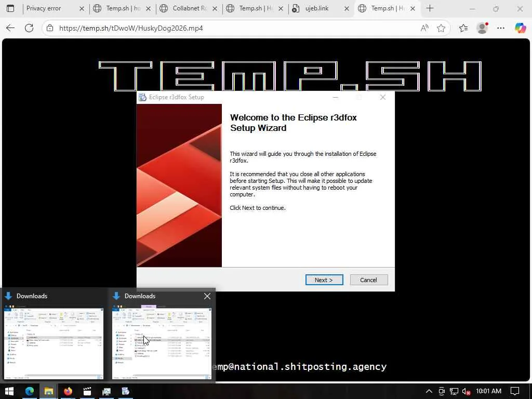Switch to the second Temp.sh tab
This screenshot has height=399, width=532.
click(255, 8)
